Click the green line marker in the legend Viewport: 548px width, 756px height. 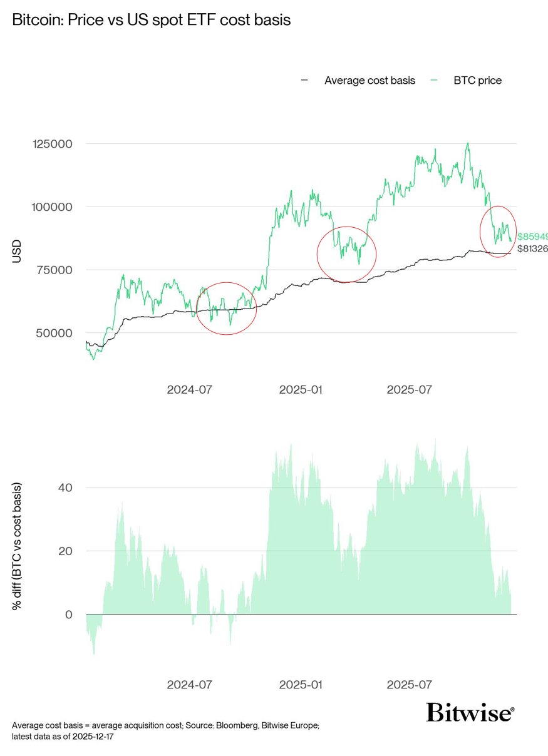[x=434, y=80]
